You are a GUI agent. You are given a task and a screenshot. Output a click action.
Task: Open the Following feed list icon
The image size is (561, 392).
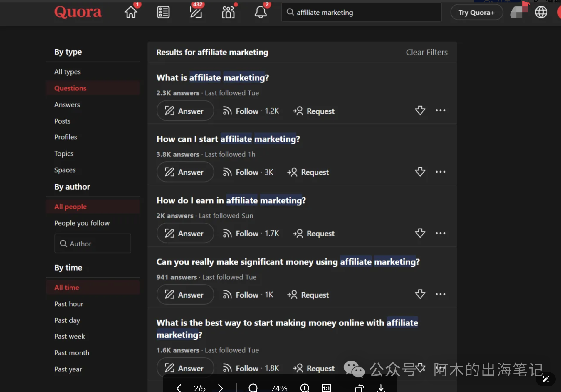click(163, 12)
